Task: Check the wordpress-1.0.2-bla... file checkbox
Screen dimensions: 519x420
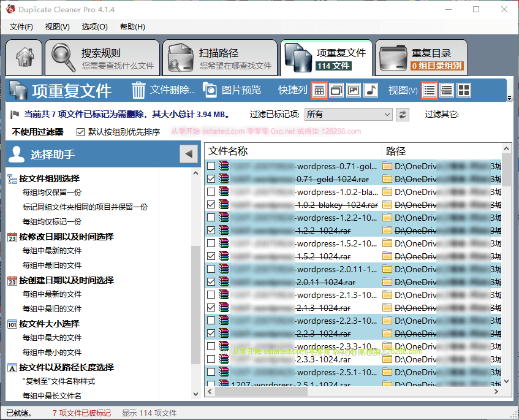Action: tap(211, 192)
